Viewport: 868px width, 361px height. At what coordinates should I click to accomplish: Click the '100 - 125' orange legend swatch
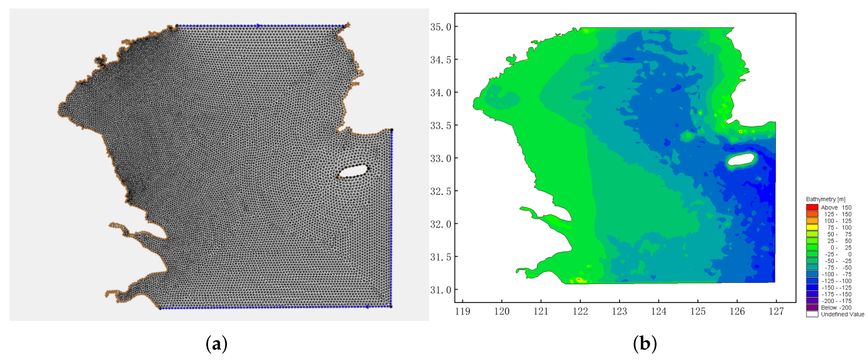coord(813,220)
